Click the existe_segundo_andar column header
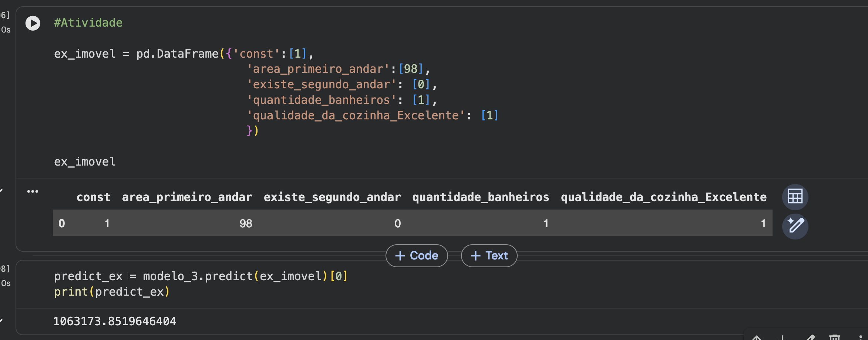This screenshot has height=340, width=868. point(332,197)
